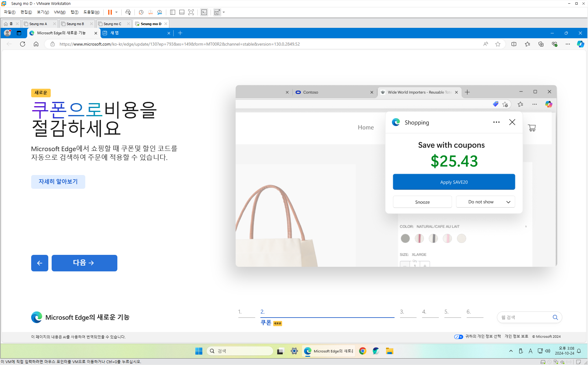The height and width of the screenshot is (365, 588).
Task: Open the Edge favorites list
Action: (527, 44)
